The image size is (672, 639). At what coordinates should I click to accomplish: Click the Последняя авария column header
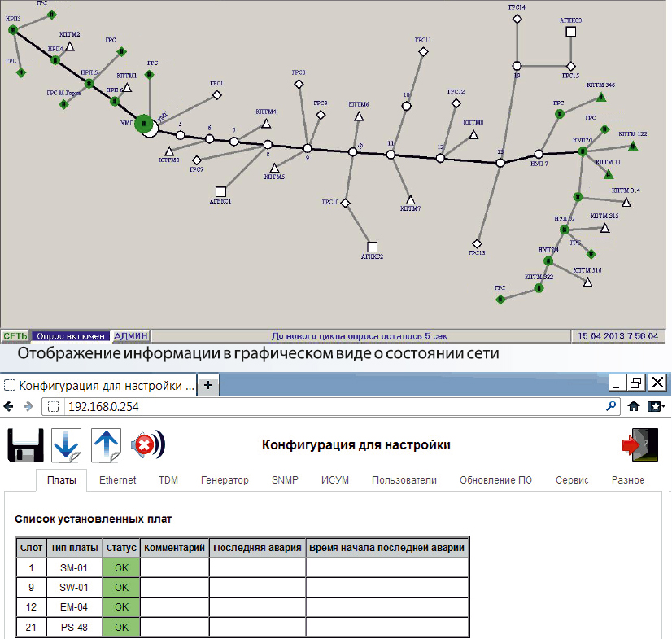[258, 548]
